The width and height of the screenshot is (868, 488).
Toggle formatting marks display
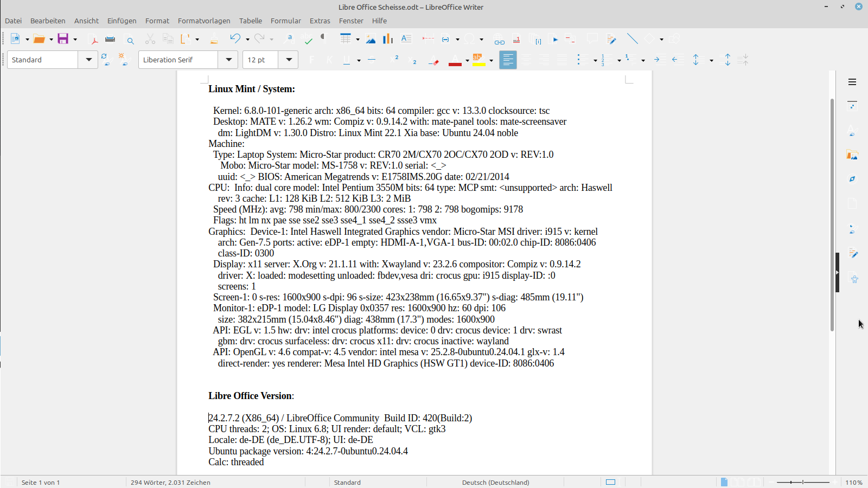(x=324, y=38)
